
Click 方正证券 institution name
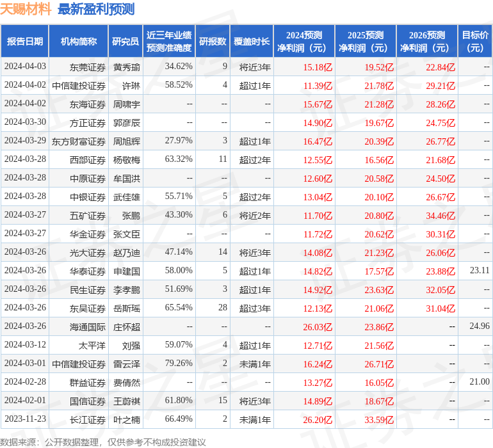(x=88, y=123)
